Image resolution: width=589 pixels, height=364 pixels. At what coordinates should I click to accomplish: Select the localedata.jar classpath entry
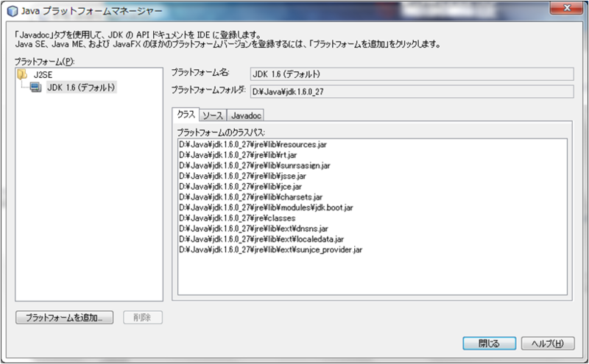pos(261,239)
